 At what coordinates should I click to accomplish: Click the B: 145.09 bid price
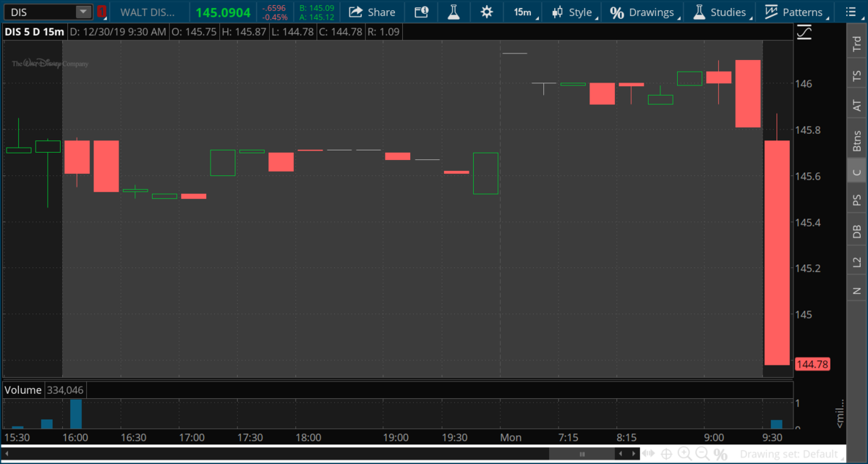point(317,8)
